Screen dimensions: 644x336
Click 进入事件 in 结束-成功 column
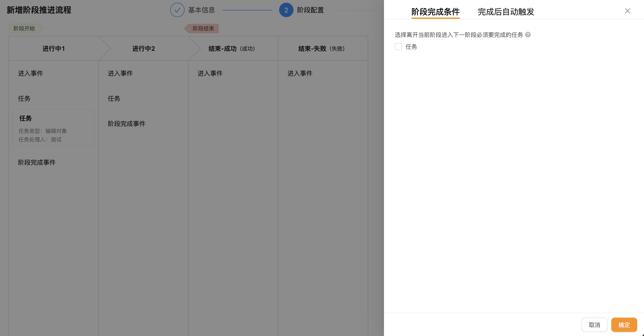point(210,73)
